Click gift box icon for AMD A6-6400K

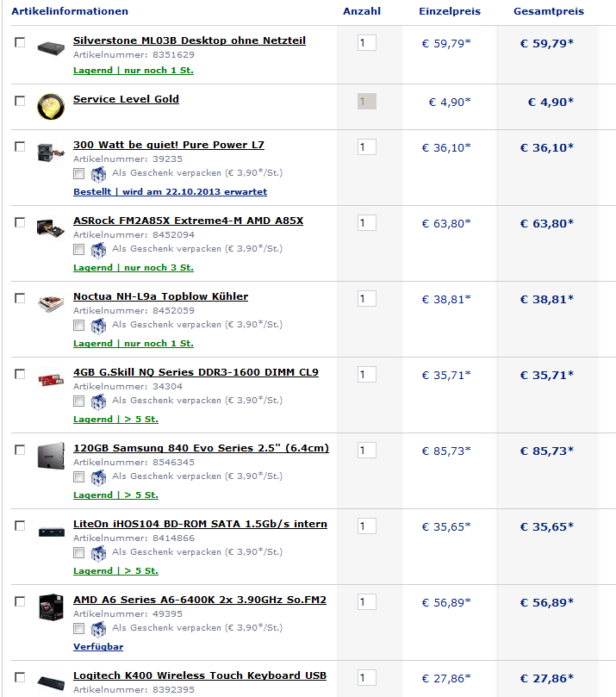pos(98,629)
